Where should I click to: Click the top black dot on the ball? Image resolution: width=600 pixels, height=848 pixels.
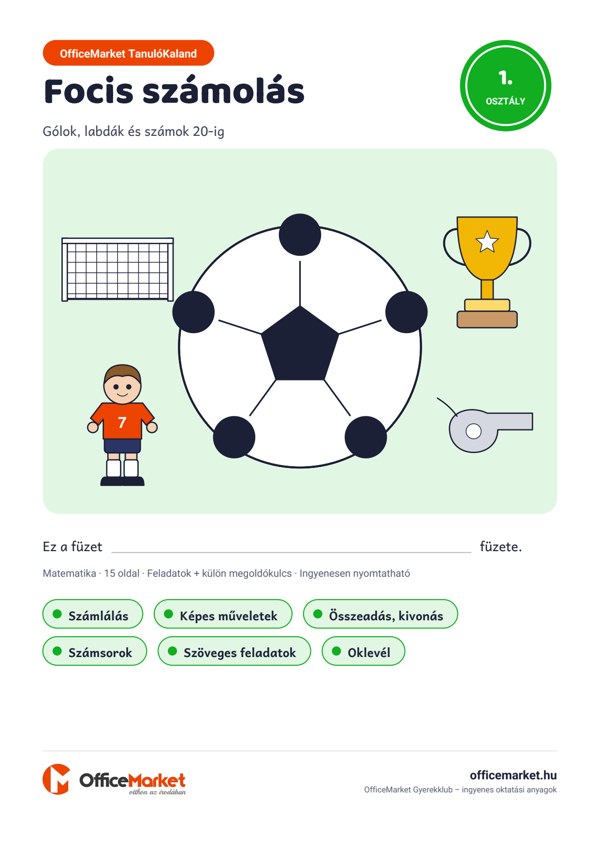point(300,235)
